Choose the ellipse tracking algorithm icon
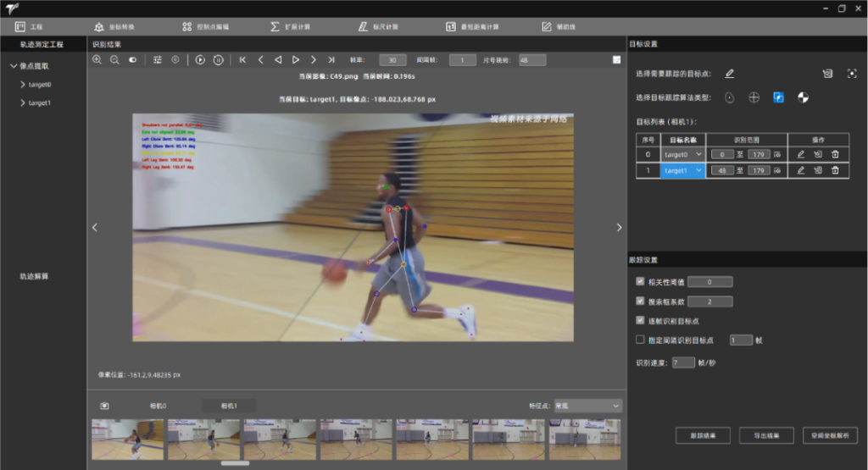The width and height of the screenshot is (868, 470). [x=730, y=97]
